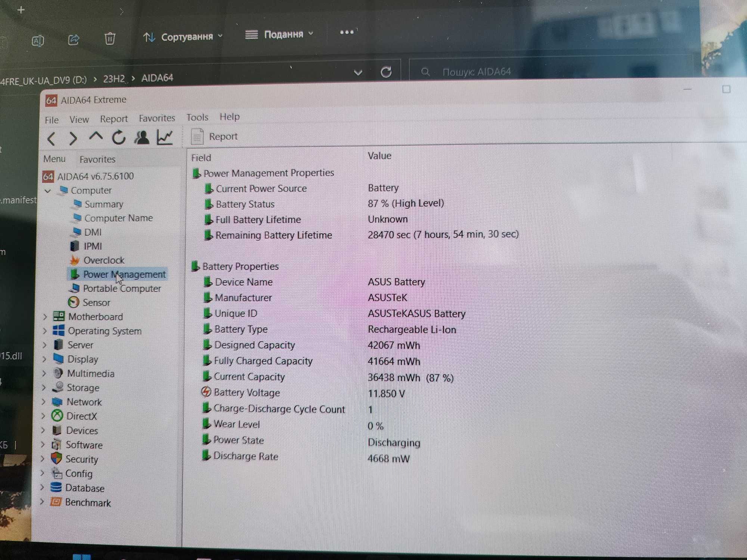The height and width of the screenshot is (560, 747).
Task: Select AIDA64 v6.75.6100 root node
Action: click(88, 176)
